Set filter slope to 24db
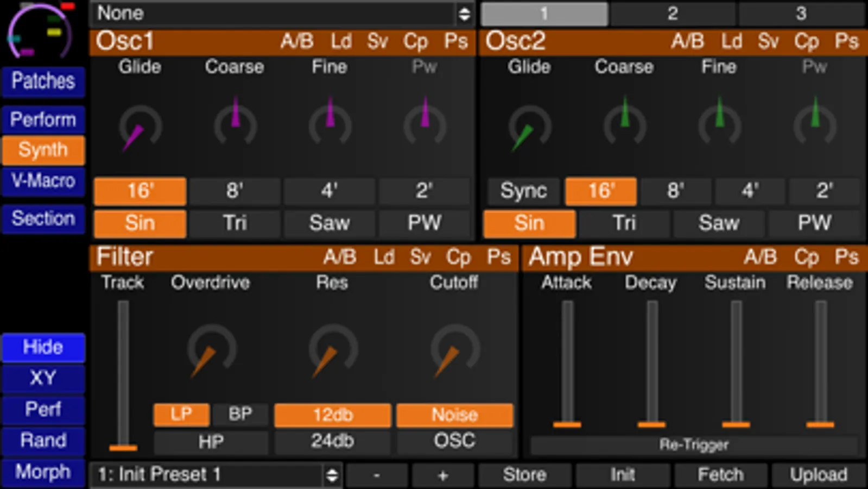Screen dimensions: 868x489 coord(332,441)
